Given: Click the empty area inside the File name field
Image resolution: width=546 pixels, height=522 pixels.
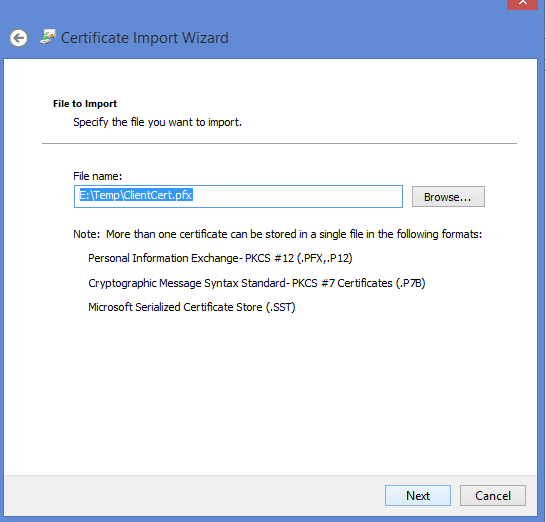Looking at the screenshot, I should [296, 196].
